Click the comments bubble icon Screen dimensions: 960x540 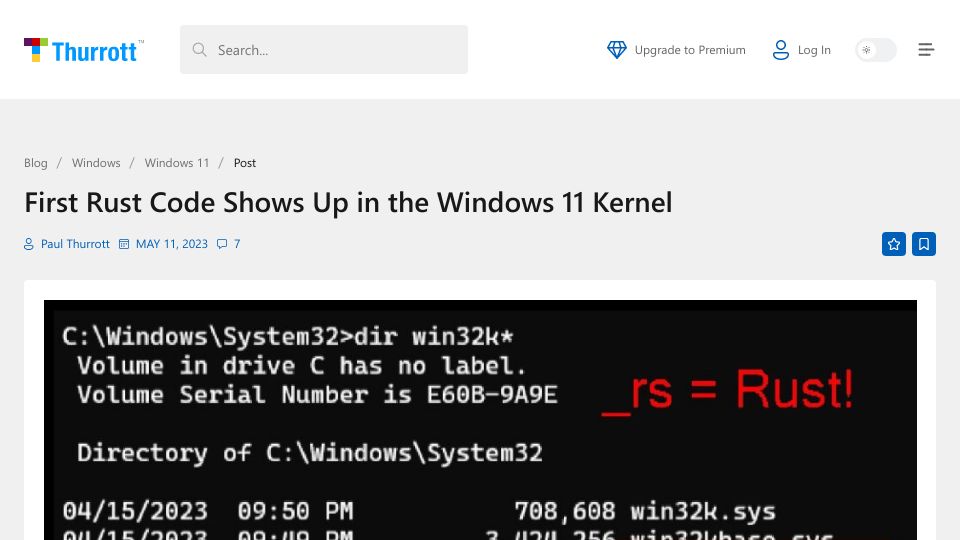point(222,244)
